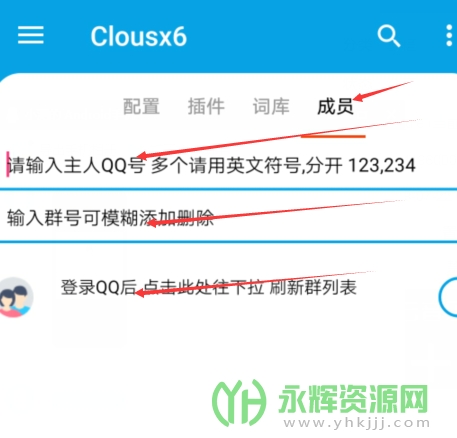Click the orange indicator under 成员
The width and height of the screenshot is (457, 438).
pyautogui.click(x=333, y=136)
